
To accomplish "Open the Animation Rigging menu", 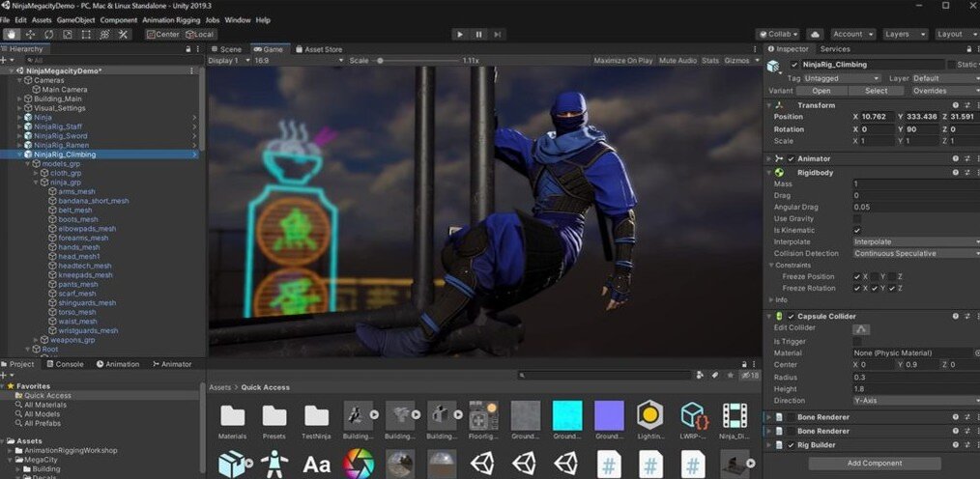I will point(171,20).
